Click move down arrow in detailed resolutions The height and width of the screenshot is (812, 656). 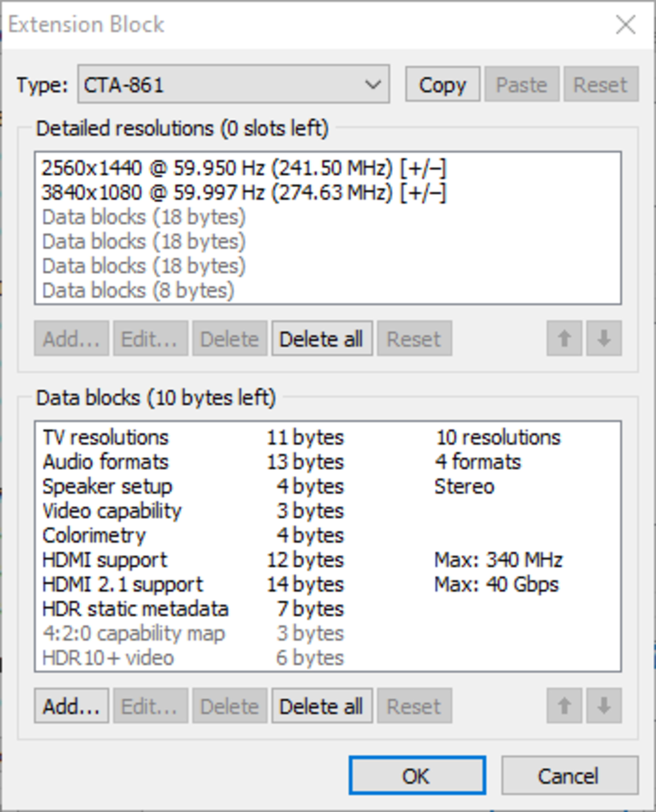(x=604, y=338)
